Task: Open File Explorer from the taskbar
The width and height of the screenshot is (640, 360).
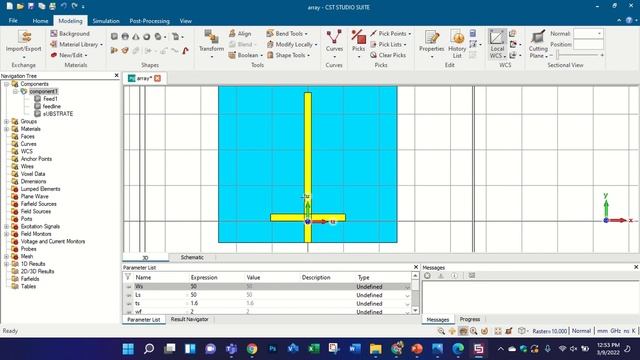Action: [x=376, y=349]
